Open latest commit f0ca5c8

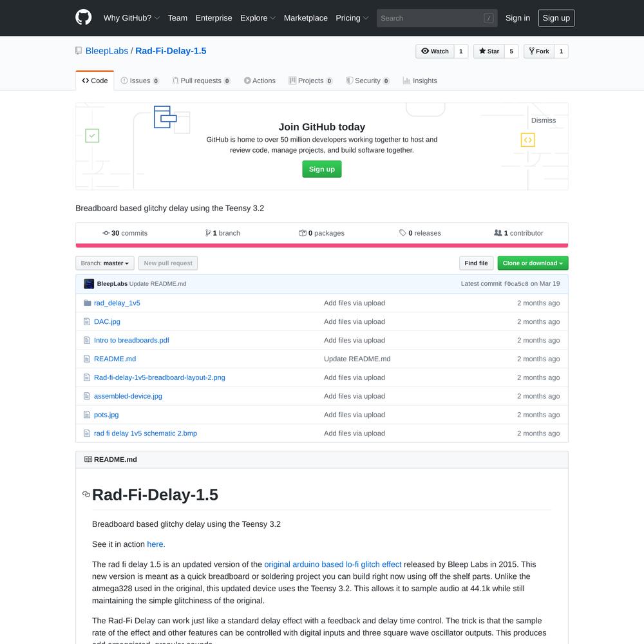click(x=516, y=284)
